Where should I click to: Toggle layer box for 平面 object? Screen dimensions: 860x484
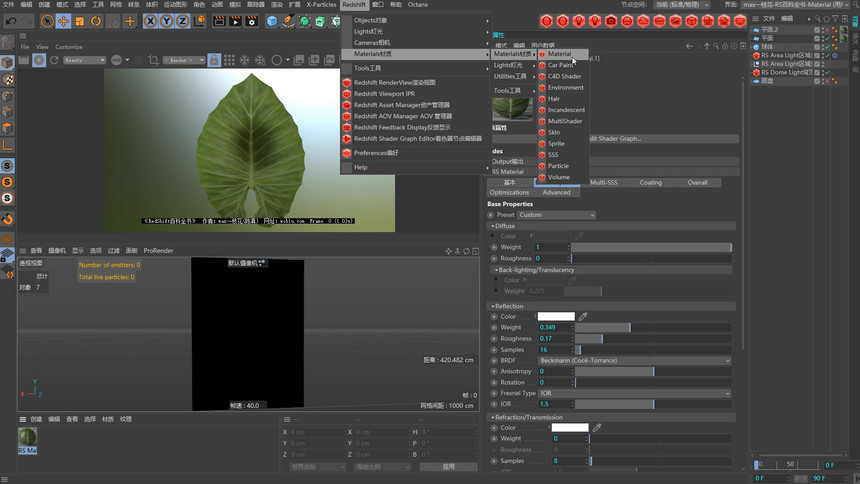click(817, 38)
